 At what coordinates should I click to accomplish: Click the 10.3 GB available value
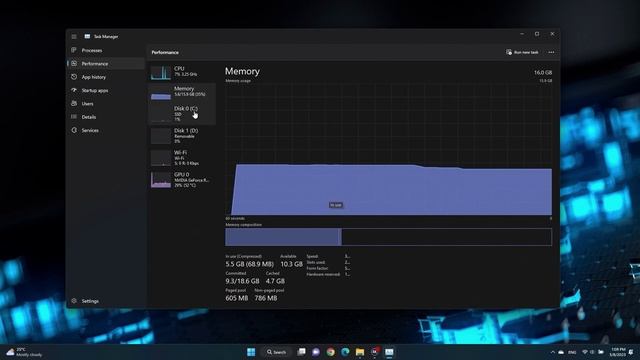[291, 264]
